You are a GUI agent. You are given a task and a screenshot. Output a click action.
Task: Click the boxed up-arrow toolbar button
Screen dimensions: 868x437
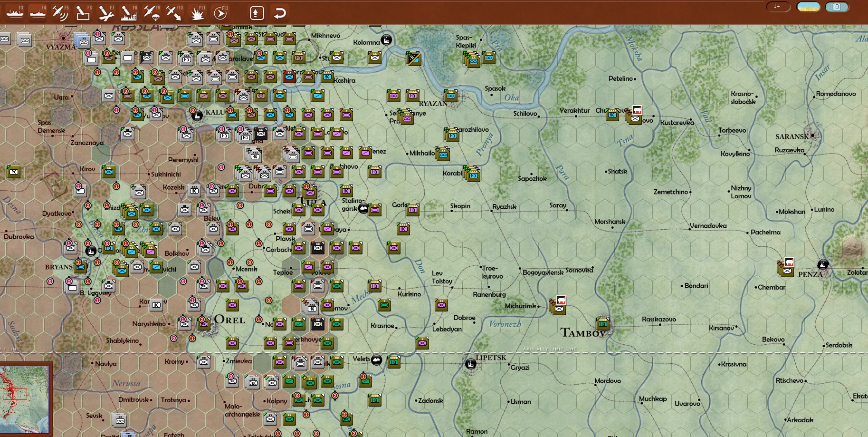click(x=257, y=13)
